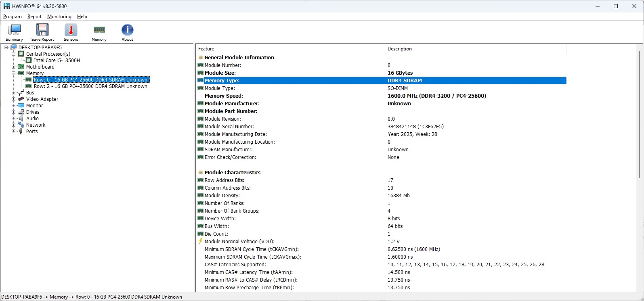Image resolution: width=644 pixels, height=301 pixels.
Task: Open the About info icon
Action: pos(127,30)
